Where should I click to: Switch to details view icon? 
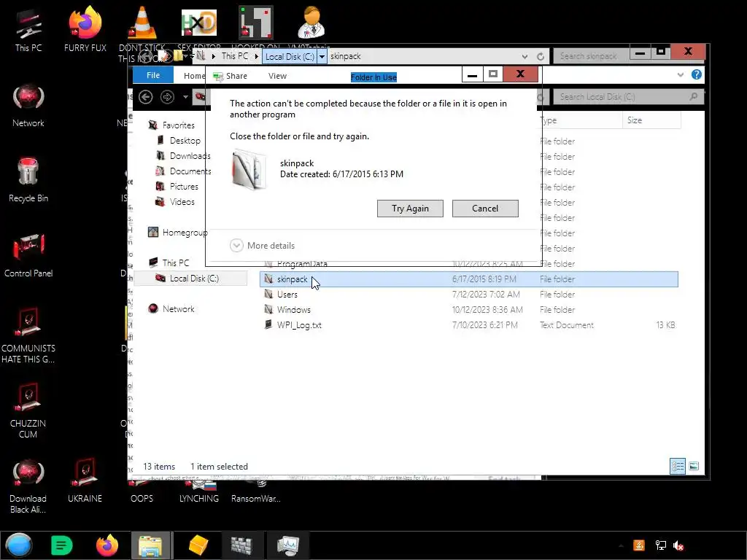click(678, 466)
